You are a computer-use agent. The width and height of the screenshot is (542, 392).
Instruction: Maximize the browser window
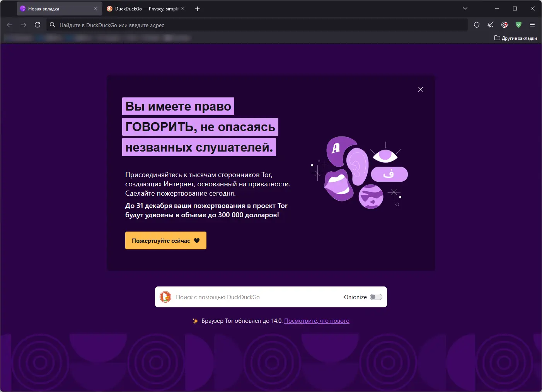click(515, 9)
